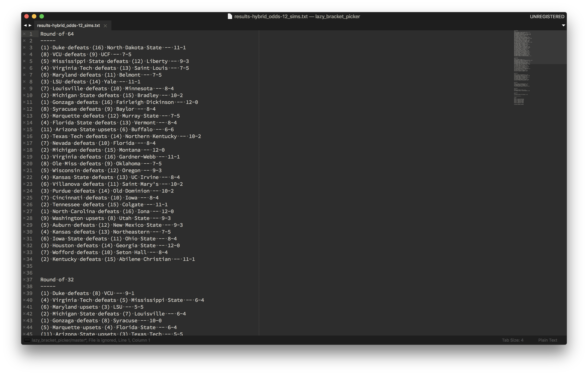
Task: Close the results-hybrid_odds-12_sims.txt tab
Action: (x=105, y=26)
